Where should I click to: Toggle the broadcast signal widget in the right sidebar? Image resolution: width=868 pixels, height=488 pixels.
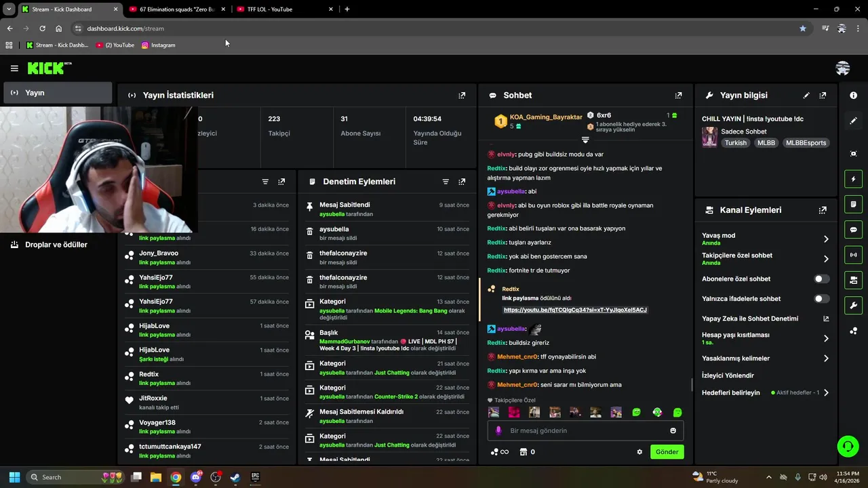(853, 255)
